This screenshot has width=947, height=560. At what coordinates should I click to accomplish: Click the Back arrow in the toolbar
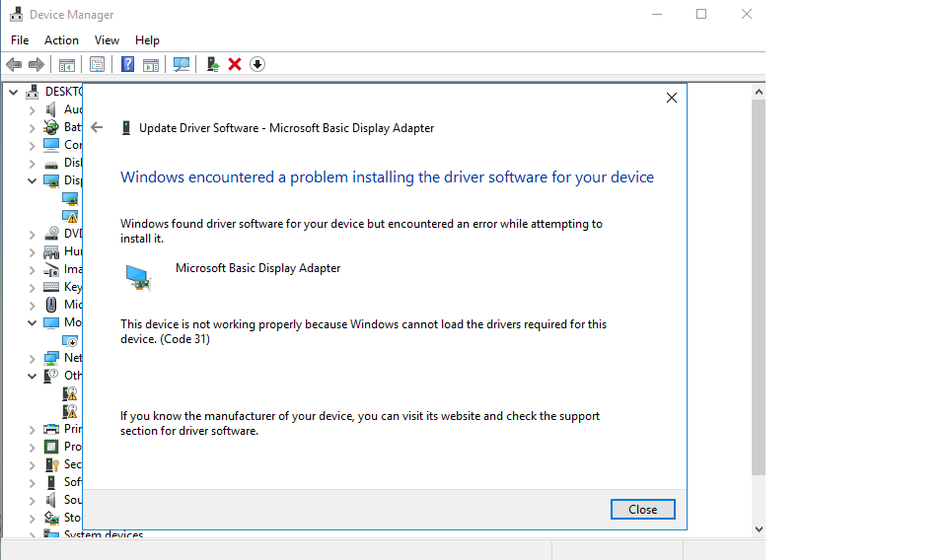(x=14, y=64)
